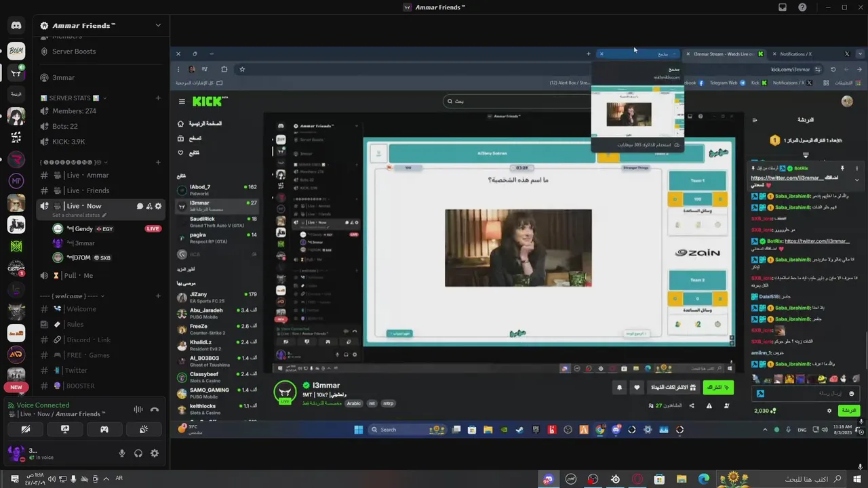Adjust volume from system tray speaker
868x488 pixels.
52,479
